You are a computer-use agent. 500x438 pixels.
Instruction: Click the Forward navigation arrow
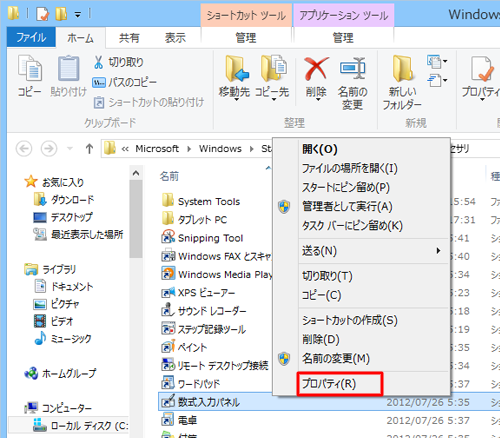tap(49, 148)
